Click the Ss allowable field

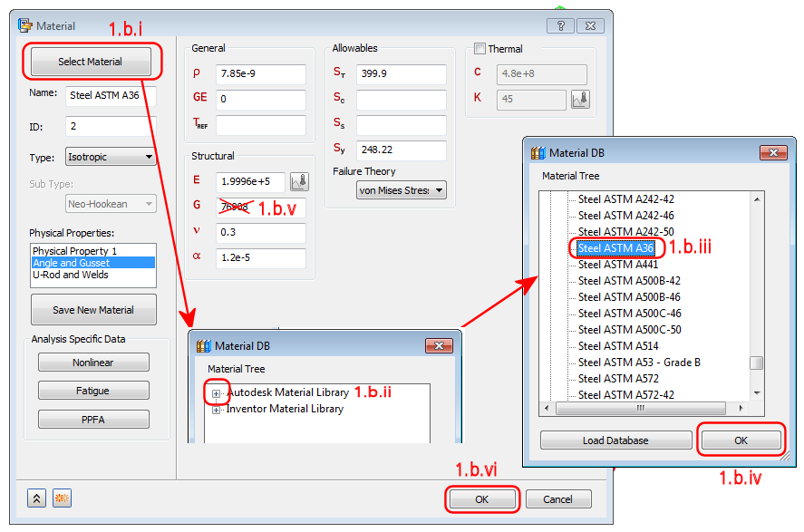tap(402, 124)
